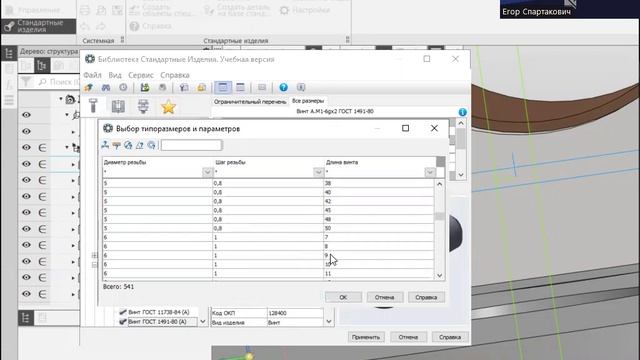640x360 pixels.
Task: Select the third fastener section icon next to the book
Action: click(x=143, y=106)
